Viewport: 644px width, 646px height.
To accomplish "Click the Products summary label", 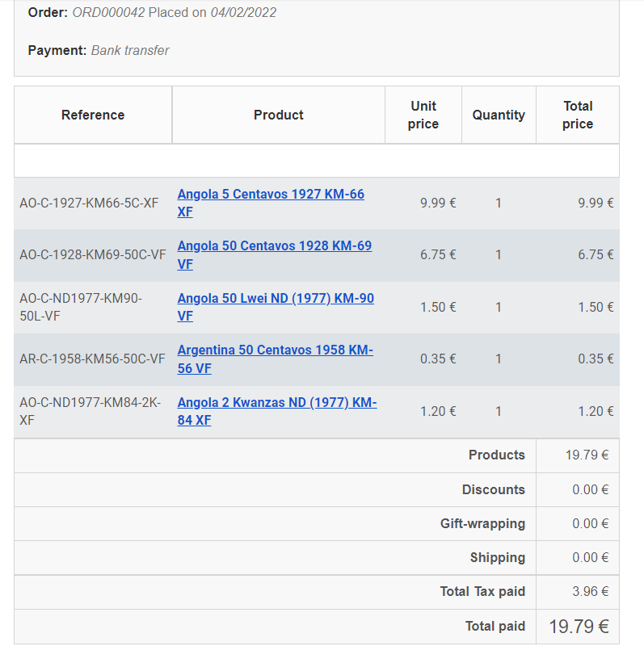I will [x=496, y=455].
